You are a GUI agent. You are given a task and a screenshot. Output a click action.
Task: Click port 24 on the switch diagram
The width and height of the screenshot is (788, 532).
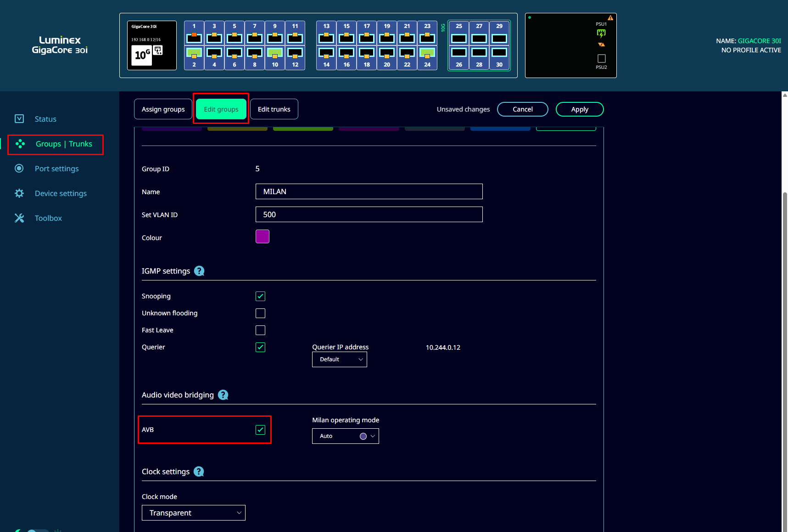point(427,57)
